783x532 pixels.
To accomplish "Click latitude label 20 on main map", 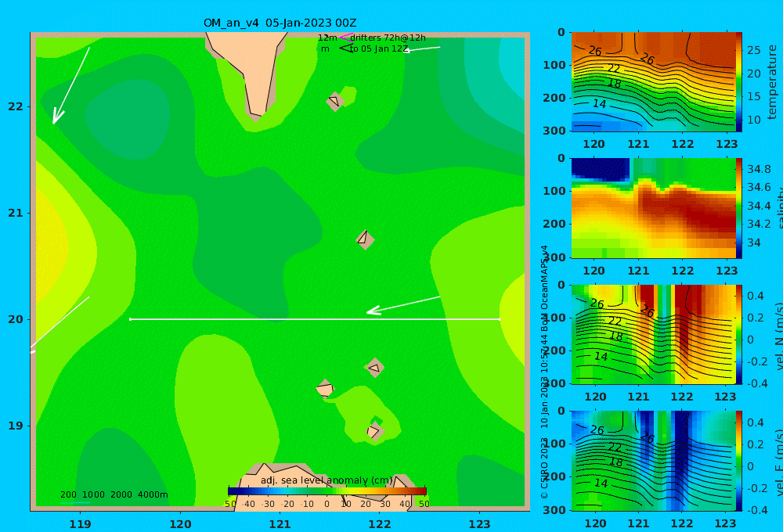I will [16, 319].
